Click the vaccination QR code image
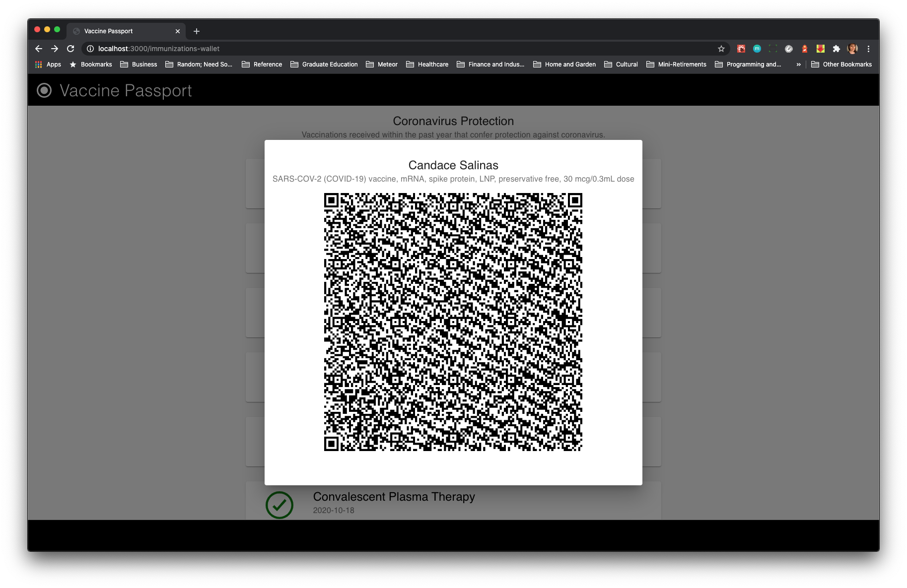The image size is (907, 588). [453, 322]
